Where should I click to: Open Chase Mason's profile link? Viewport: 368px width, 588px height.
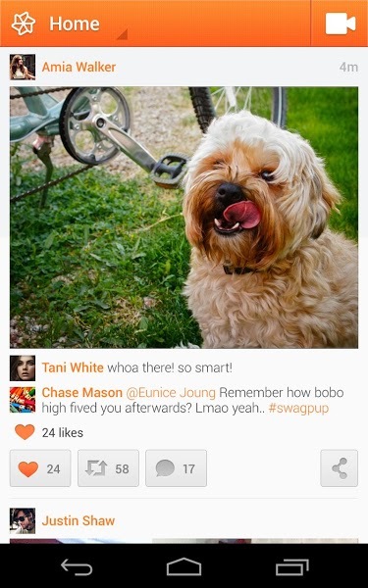click(x=81, y=393)
